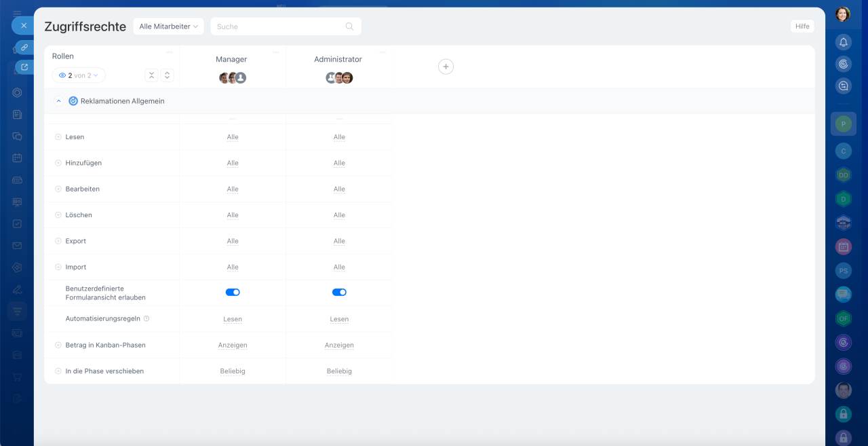Expand the Export permission row
868x446 pixels.
point(58,241)
